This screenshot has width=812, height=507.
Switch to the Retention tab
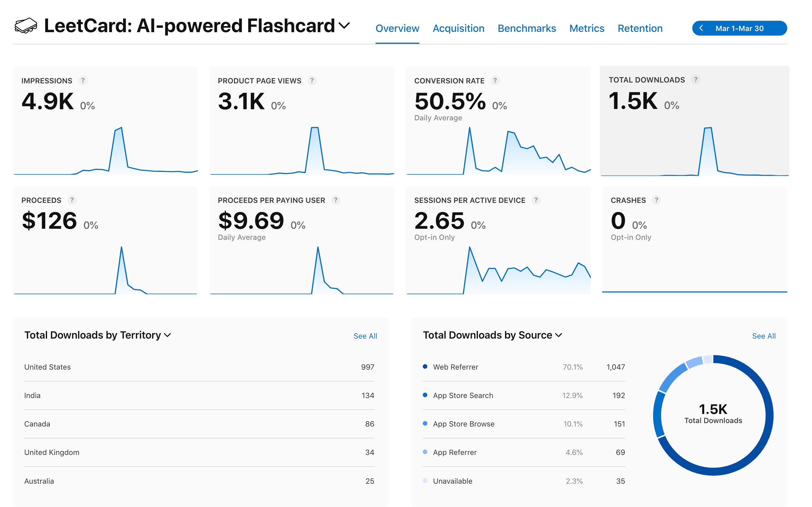tap(640, 28)
